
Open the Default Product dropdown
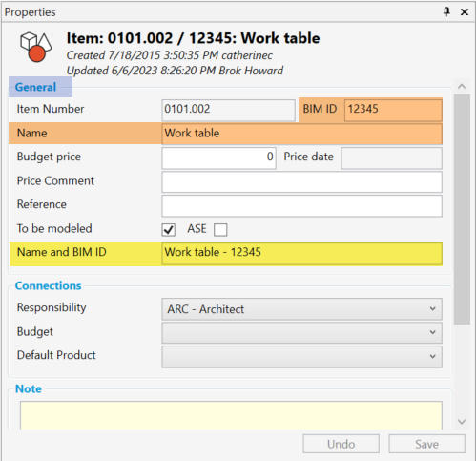coord(301,357)
